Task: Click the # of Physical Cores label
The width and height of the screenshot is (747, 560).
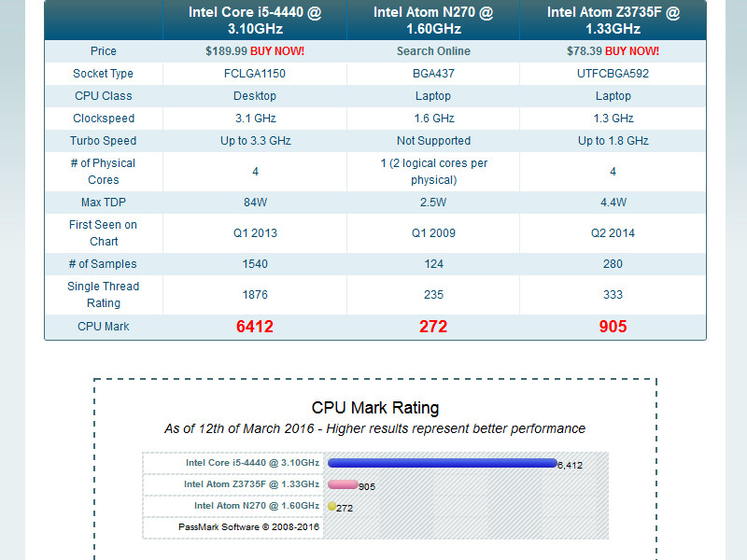Action: [104, 172]
